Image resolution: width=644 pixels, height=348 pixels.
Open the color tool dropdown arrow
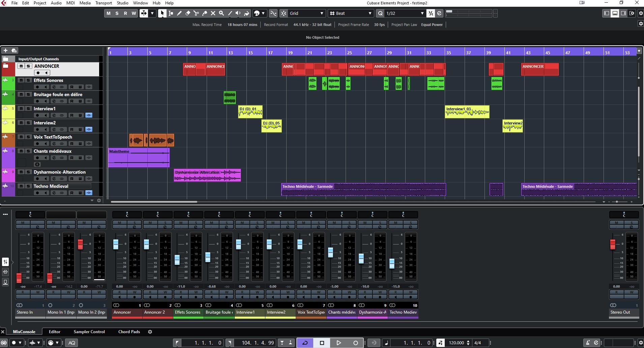[x=263, y=13]
